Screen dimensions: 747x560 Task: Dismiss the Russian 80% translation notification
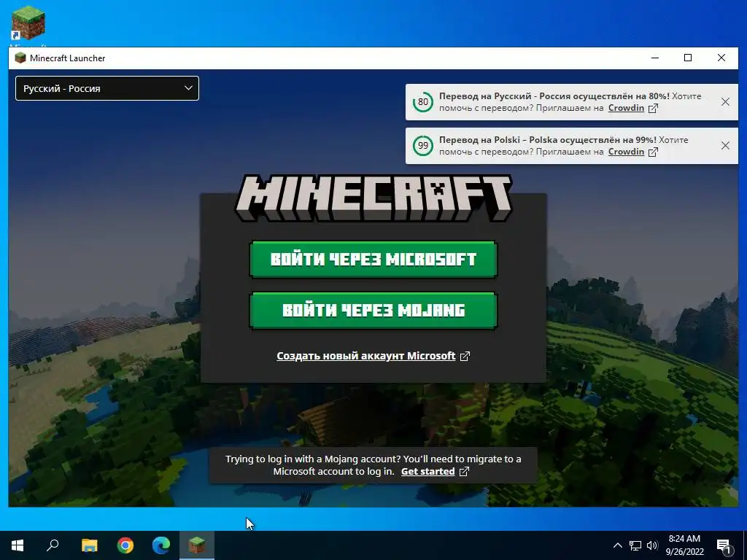(725, 102)
